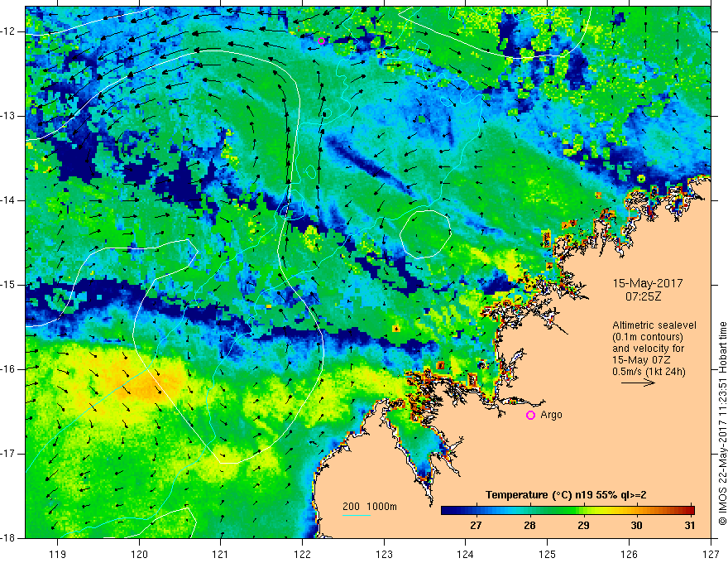Screen dimensions: 728x563
Task: Click the latitude label '-12'
Action: click(8, 31)
